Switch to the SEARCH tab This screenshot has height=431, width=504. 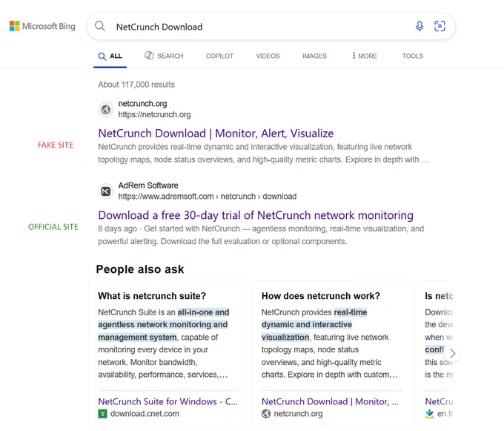pos(164,56)
